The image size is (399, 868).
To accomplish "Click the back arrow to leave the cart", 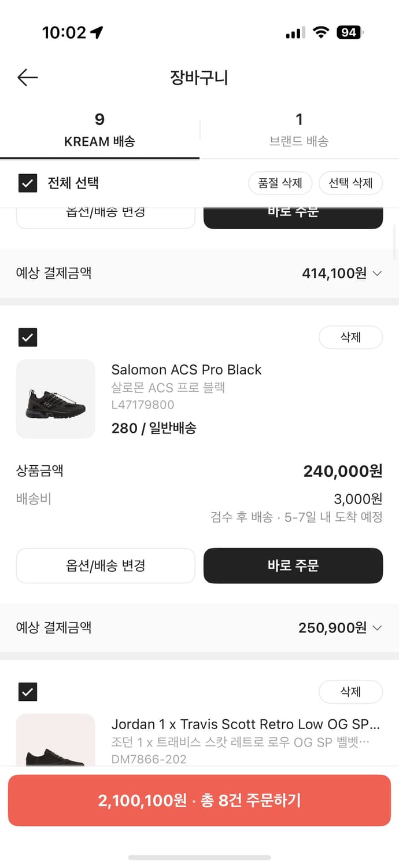I will point(27,77).
